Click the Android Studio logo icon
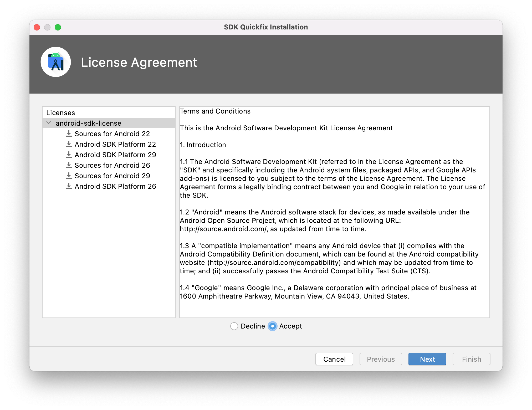The width and height of the screenshot is (532, 410). (56, 62)
